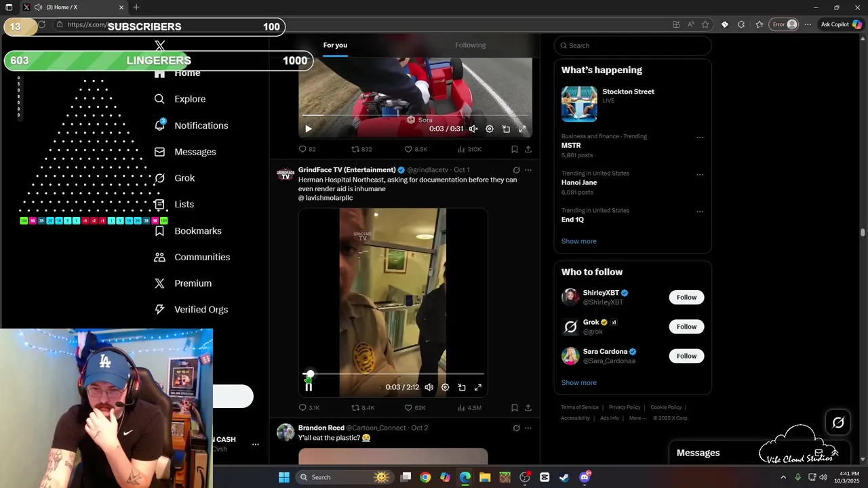
Task: Reply to post with 3.1K replies
Action: coord(309,408)
